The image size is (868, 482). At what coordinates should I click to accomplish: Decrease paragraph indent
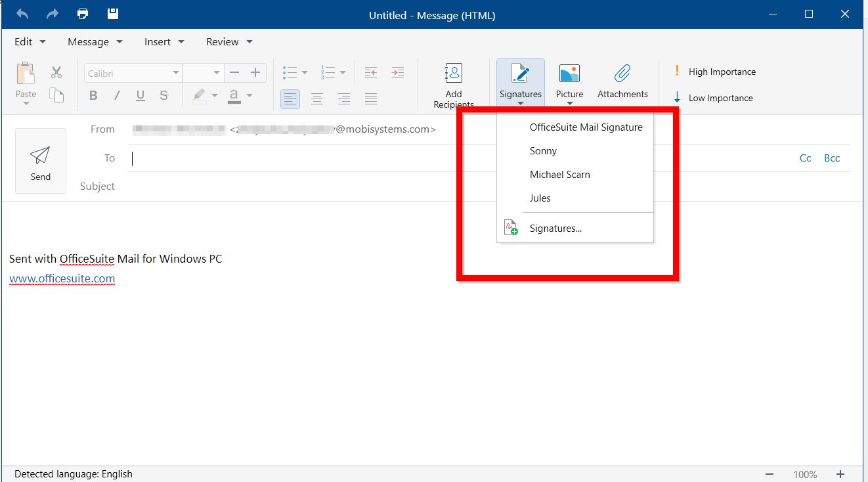pos(371,72)
